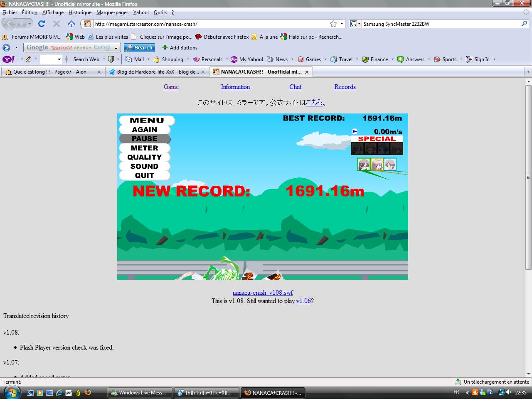
Task: Click the search magnifier in search box
Action: coord(524,24)
